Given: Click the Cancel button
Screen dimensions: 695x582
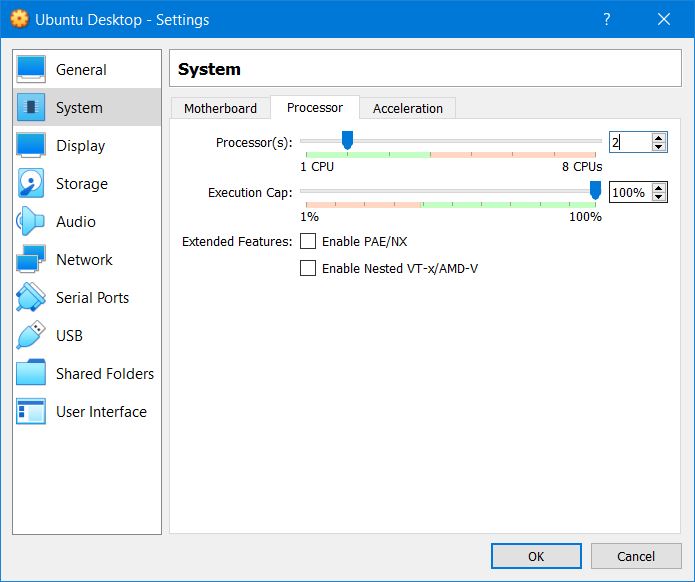Looking at the screenshot, I should [x=636, y=556].
